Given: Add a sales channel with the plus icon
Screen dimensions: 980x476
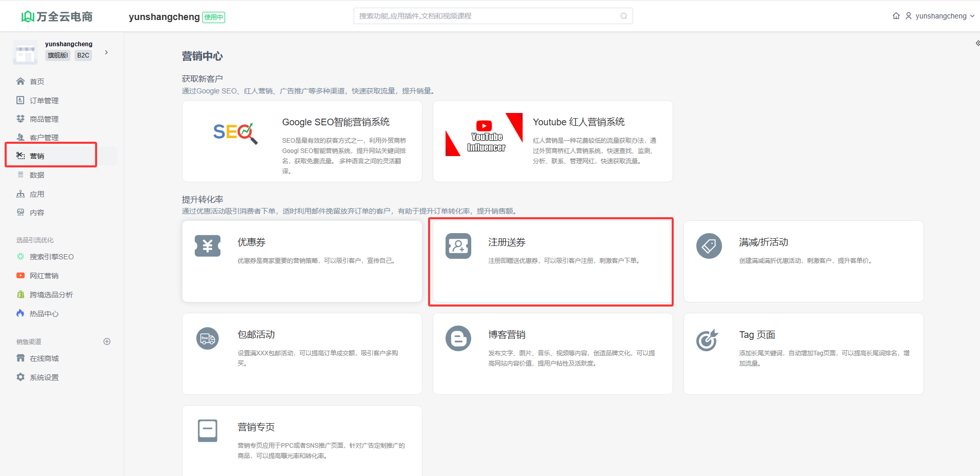Looking at the screenshot, I should [x=107, y=341].
